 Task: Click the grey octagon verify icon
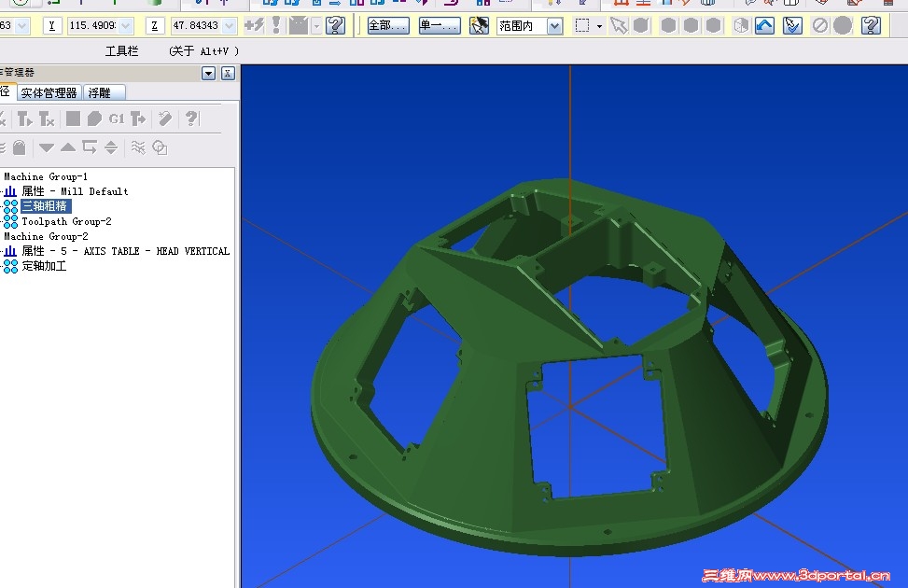[x=94, y=119]
